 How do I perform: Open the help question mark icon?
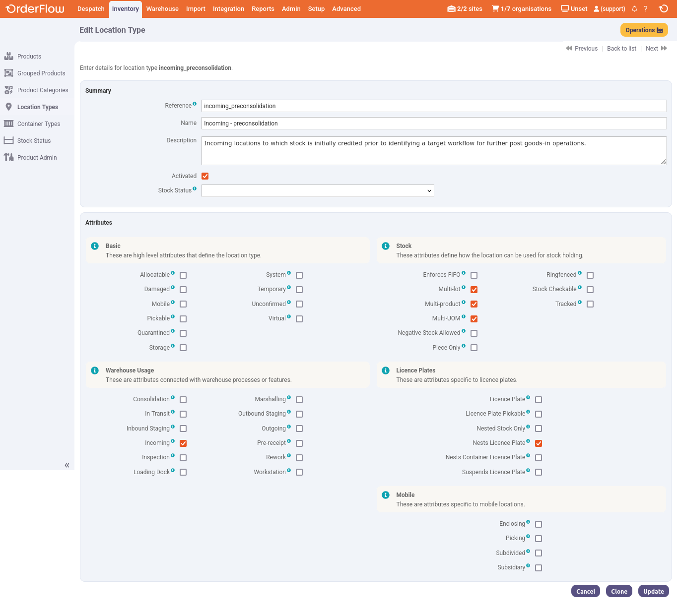(x=645, y=9)
